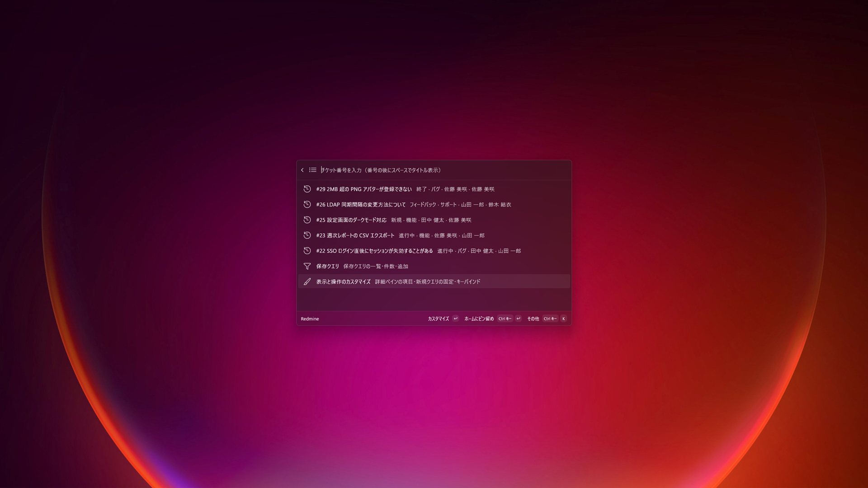
Task: Click the funnel icon beside 保存クエリ
Action: click(307, 266)
